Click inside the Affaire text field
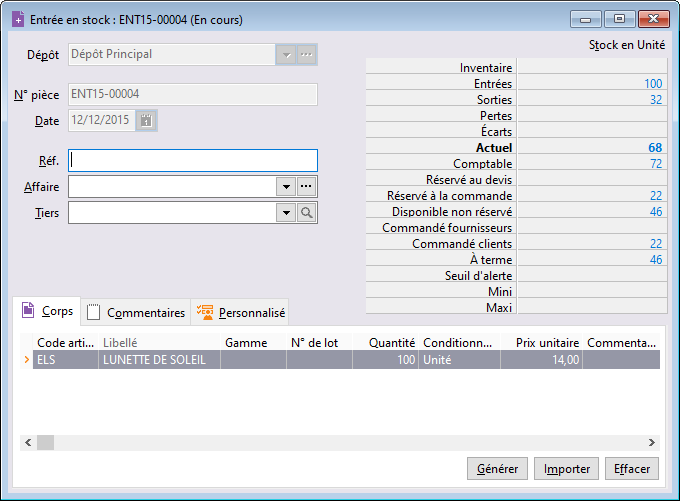Viewport: 680px width, 501px height. pyautogui.click(x=172, y=187)
